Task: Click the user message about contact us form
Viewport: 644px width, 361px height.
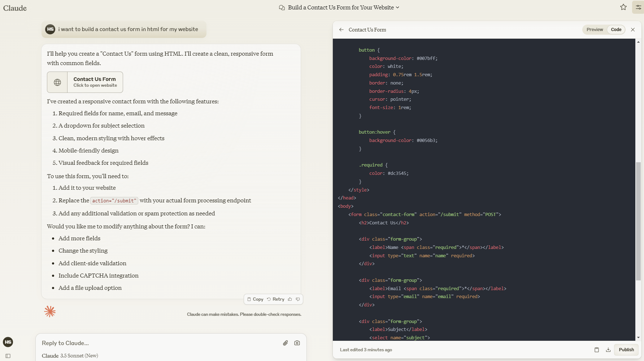Action: [124, 29]
